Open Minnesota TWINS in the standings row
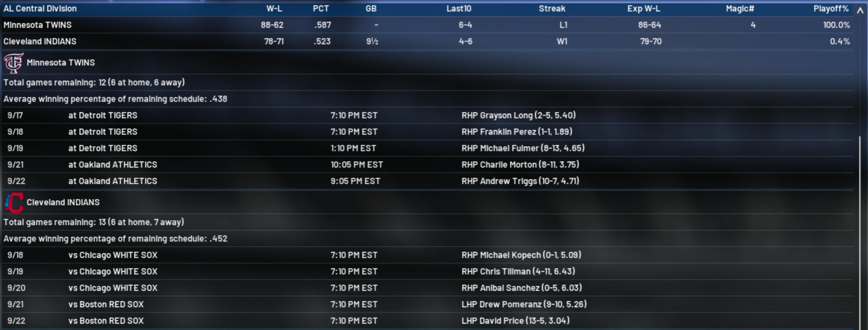The width and height of the screenshot is (868, 330). tap(37, 25)
